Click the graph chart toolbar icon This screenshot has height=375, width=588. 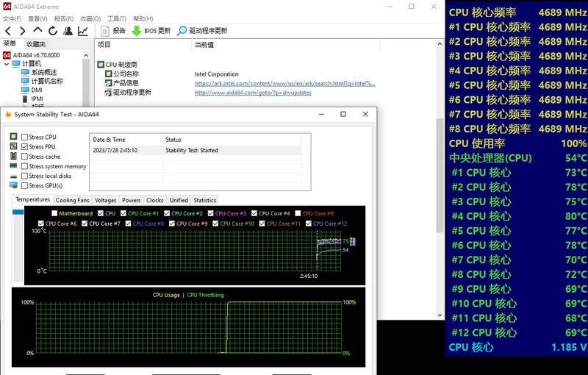83,31
